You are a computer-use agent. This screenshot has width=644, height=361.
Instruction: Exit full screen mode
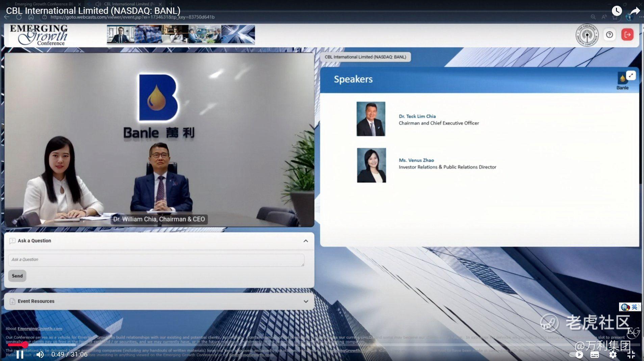(631, 355)
